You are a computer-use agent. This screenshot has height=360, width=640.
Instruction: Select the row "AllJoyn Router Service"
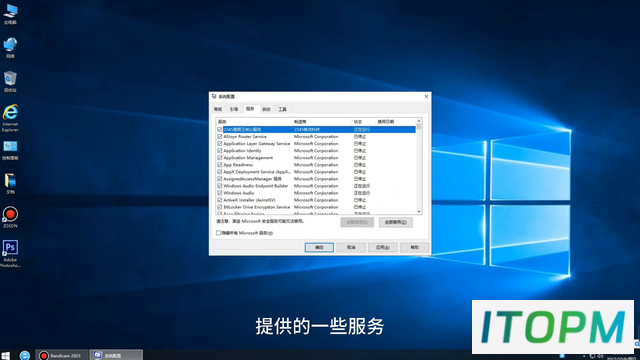point(316,136)
